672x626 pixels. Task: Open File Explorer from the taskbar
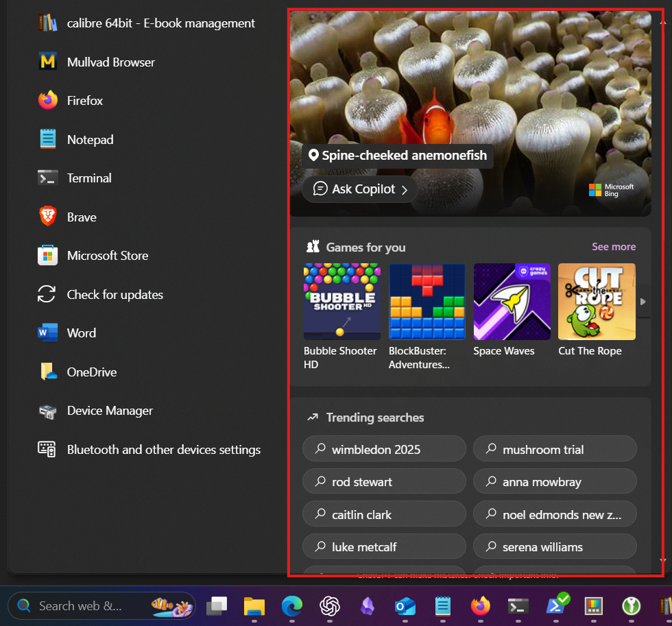pos(254,605)
